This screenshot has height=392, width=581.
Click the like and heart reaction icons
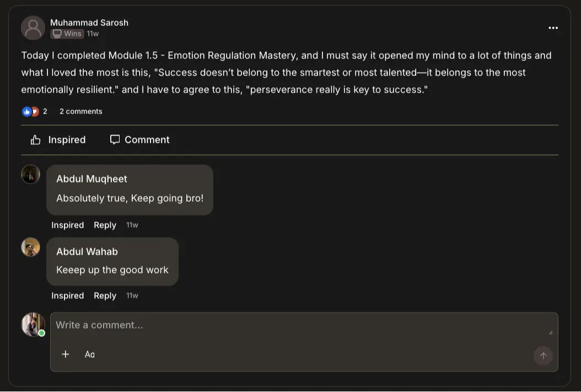click(31, 111)
